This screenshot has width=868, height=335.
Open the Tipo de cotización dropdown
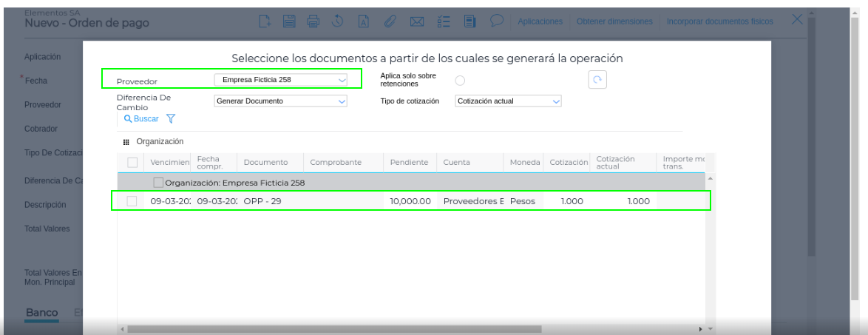click(508, 101)
